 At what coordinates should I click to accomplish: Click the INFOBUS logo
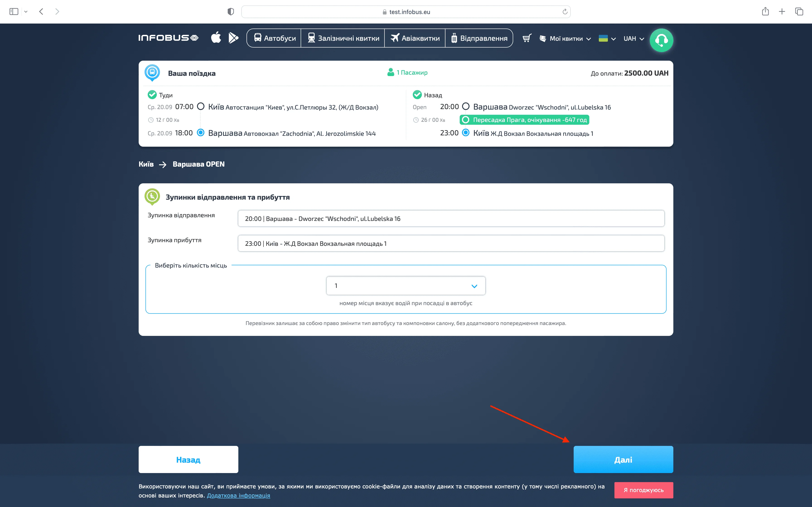click(168, 38)
